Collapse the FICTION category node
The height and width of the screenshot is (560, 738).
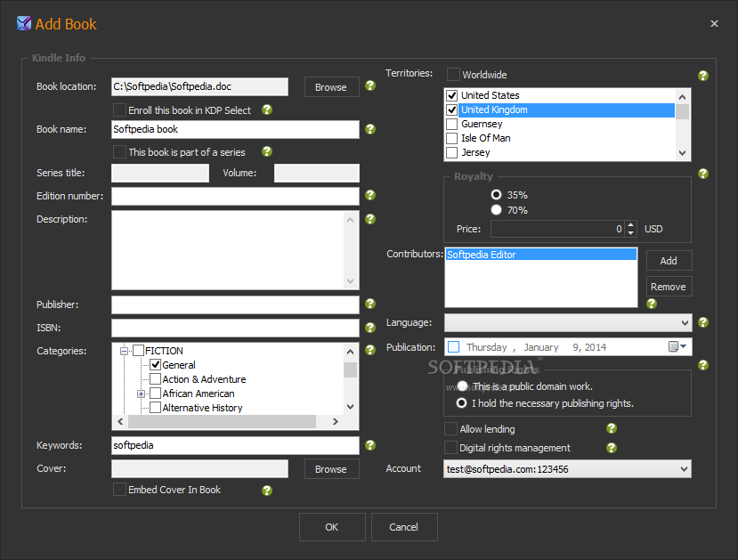[x=125, y=351]
